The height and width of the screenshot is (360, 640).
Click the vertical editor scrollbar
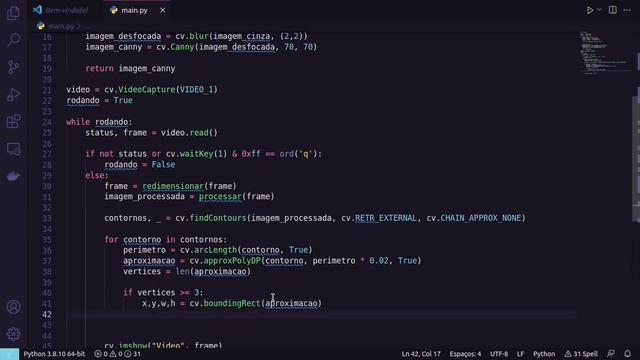[637, 159]
